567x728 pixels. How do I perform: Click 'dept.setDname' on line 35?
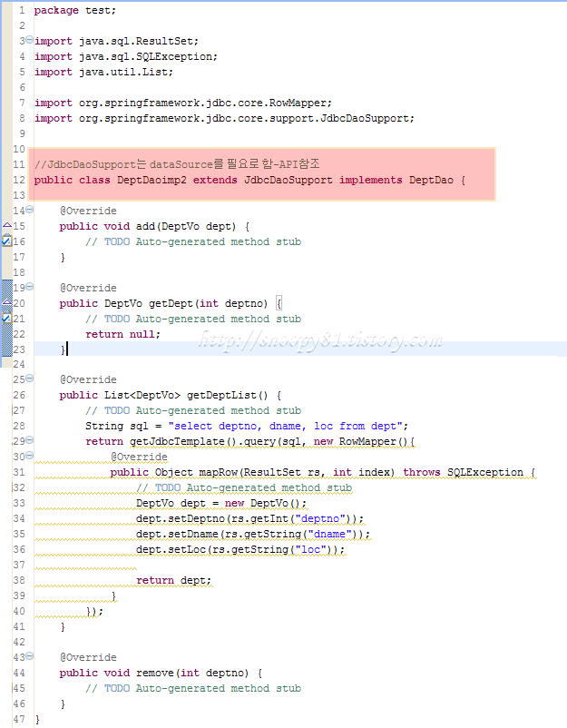(177, 534)
